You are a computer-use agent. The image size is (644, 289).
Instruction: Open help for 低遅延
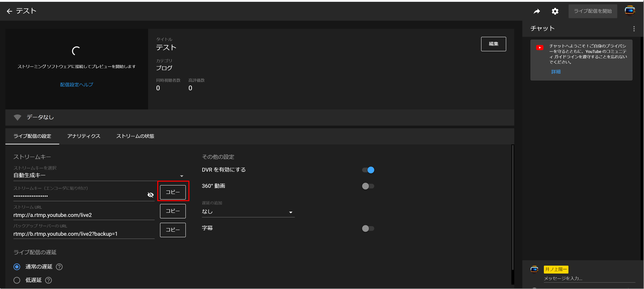[48, 280]
